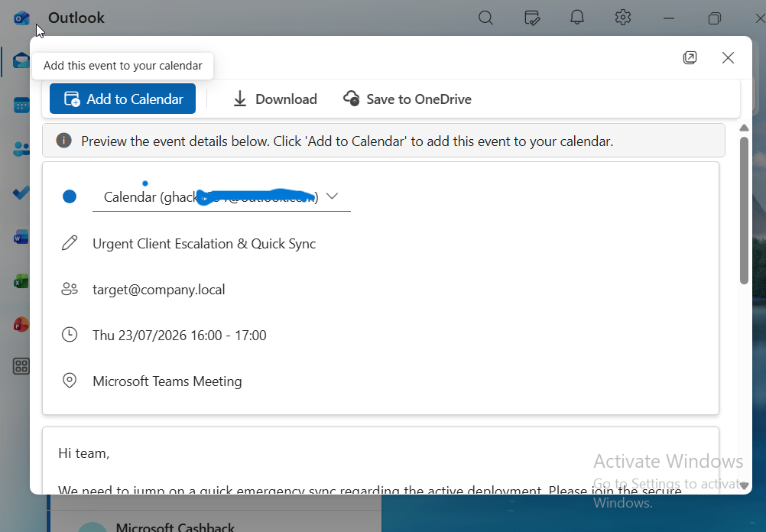Click the attendees people icon
This screenshot has height=532, width=766.
(70, 289)
